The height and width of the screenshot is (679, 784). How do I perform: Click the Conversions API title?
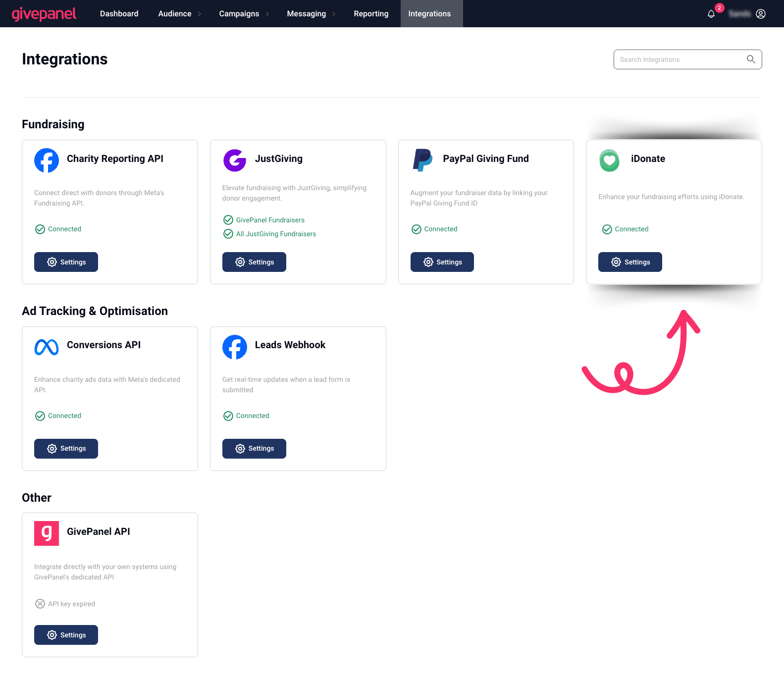(104, 345)
